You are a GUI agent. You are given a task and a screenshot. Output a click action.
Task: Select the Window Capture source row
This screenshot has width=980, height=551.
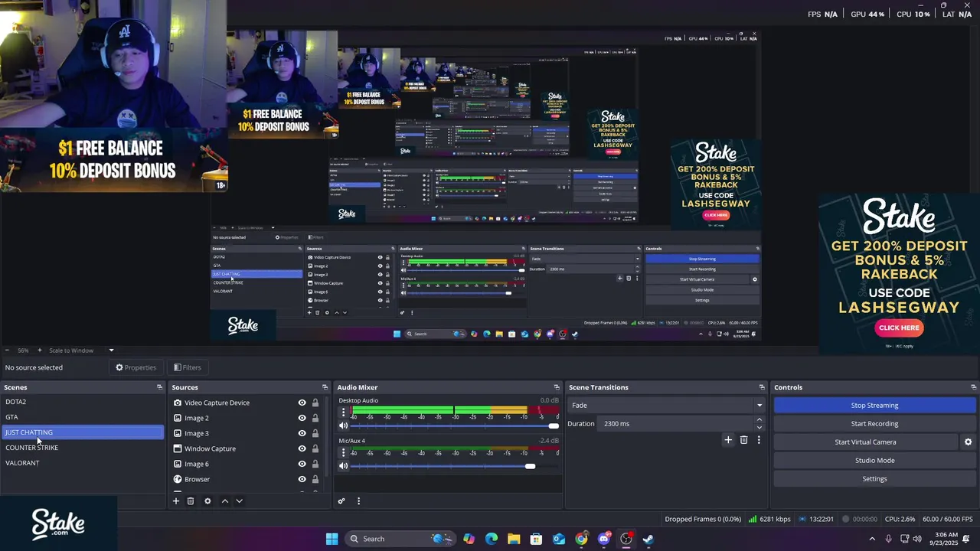coord(247,448)
